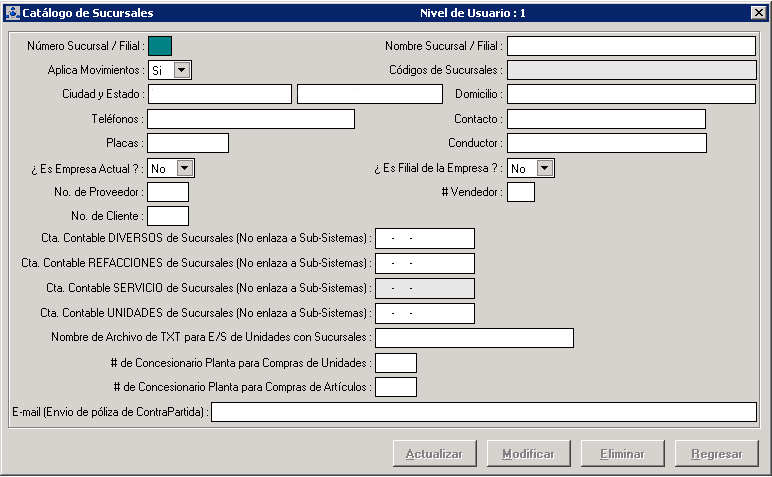Image resolution: width=772 pixels, height=477 pixels.
Task: Click the Regresar button
Action: coord(715,454)
